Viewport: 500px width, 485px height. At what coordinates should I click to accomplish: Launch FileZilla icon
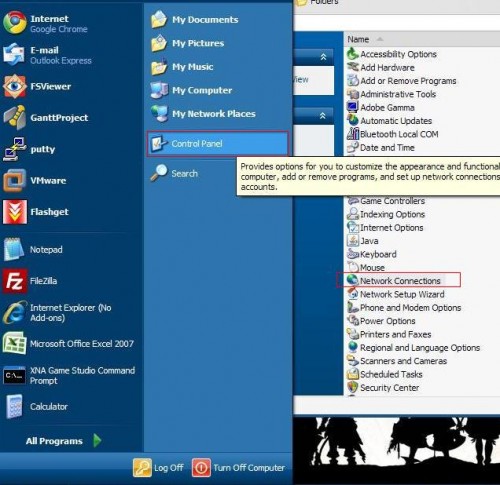14,281
